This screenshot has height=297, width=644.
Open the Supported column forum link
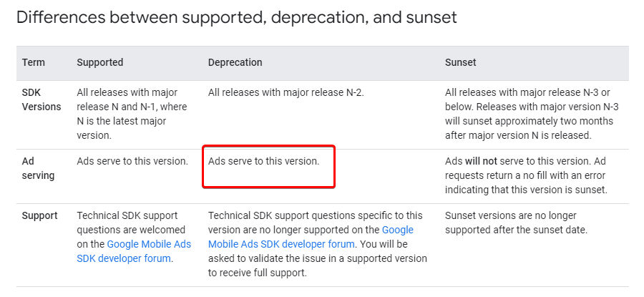pos(134,251)
